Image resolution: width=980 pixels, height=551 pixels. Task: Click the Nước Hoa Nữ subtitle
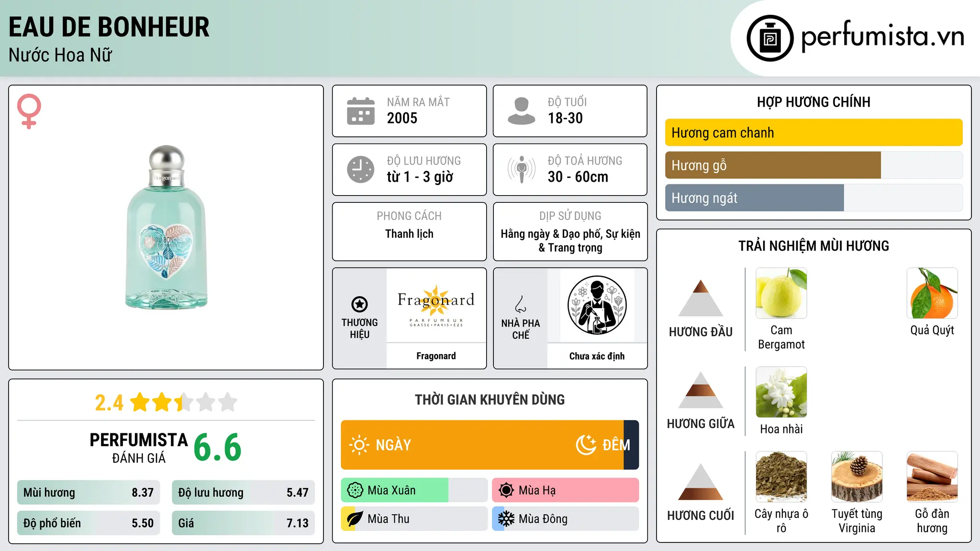tap(60, 55)
